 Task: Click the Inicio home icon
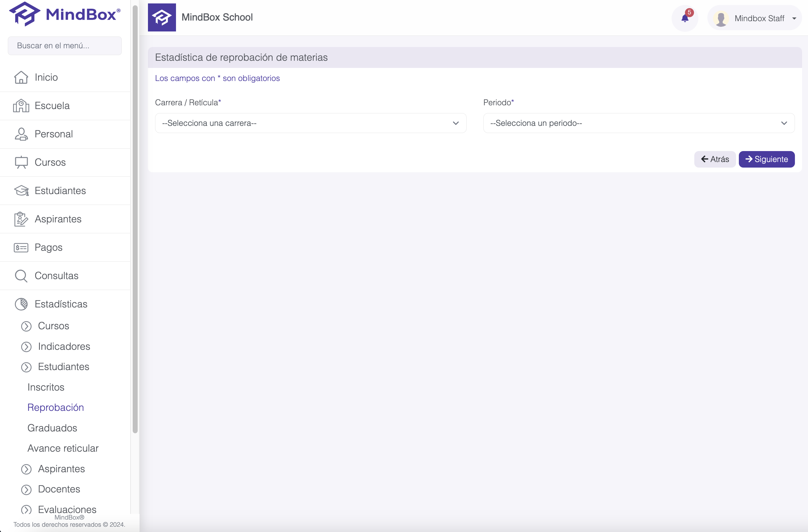(x=21, y=78)
